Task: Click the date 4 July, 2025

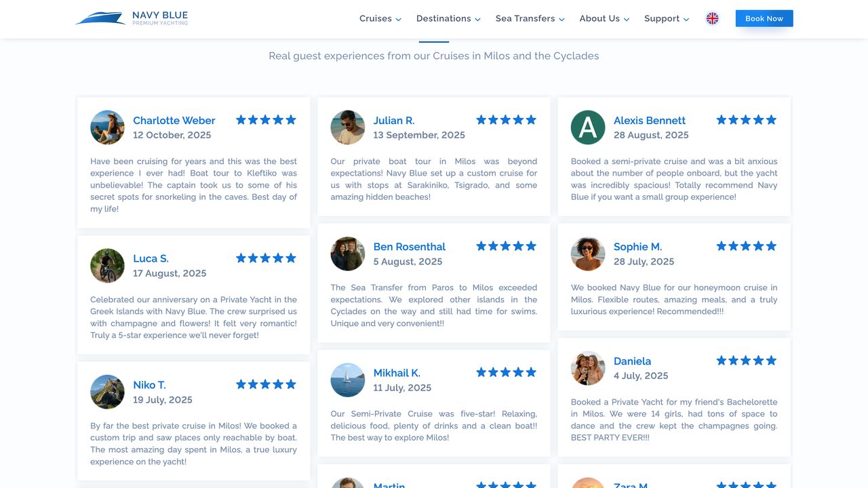Action: [641, 375]
